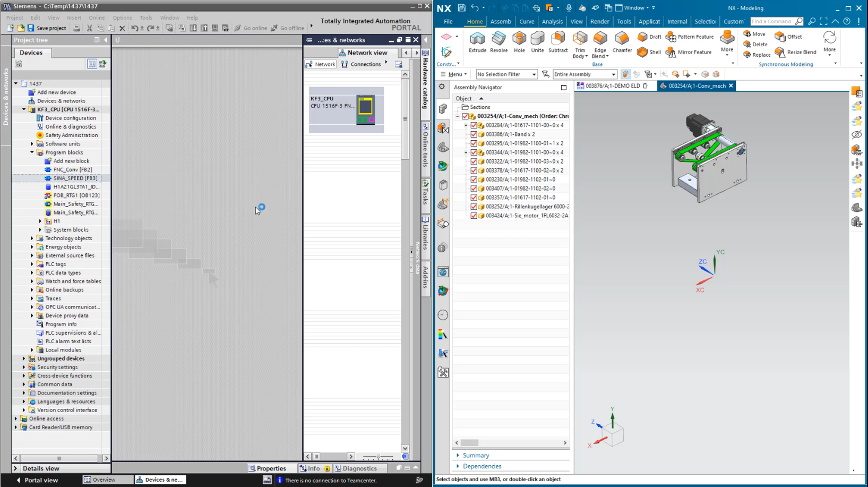Pick the Hole feature tool
Image resolution: width=868 pixels, height=487 pixels.
[x=519, y=42]
